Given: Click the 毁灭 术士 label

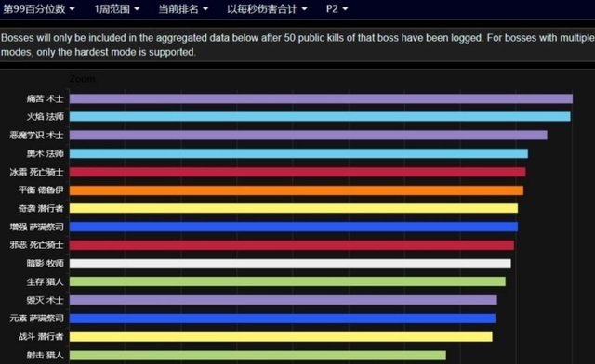Looking at the screenshot, I should tap(45, 300).
